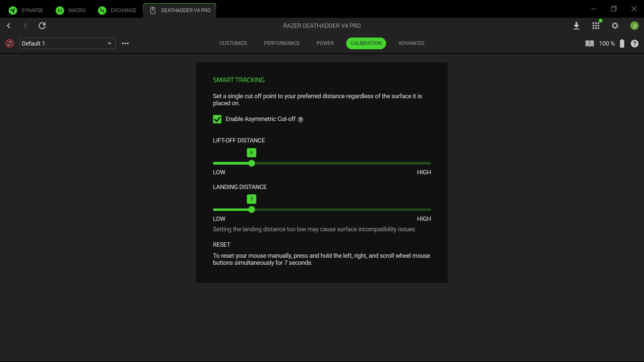Click the Landing Distance slider handle
644x362 pixels.
pyautogui.click(x=252, y=210)
